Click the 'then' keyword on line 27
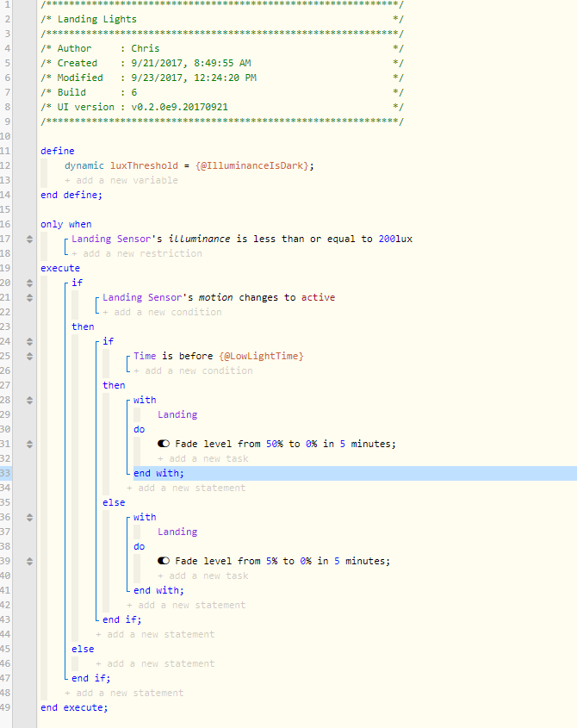The width and height of the screenshot is (577, 728). [114, 385]
